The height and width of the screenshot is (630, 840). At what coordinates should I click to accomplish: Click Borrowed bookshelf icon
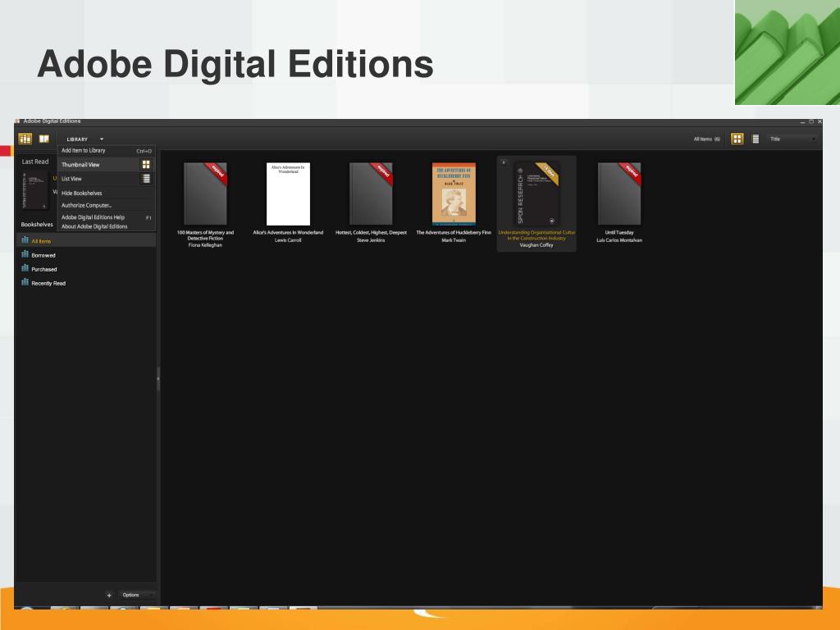pyautogui.click(x=25, y=254)
